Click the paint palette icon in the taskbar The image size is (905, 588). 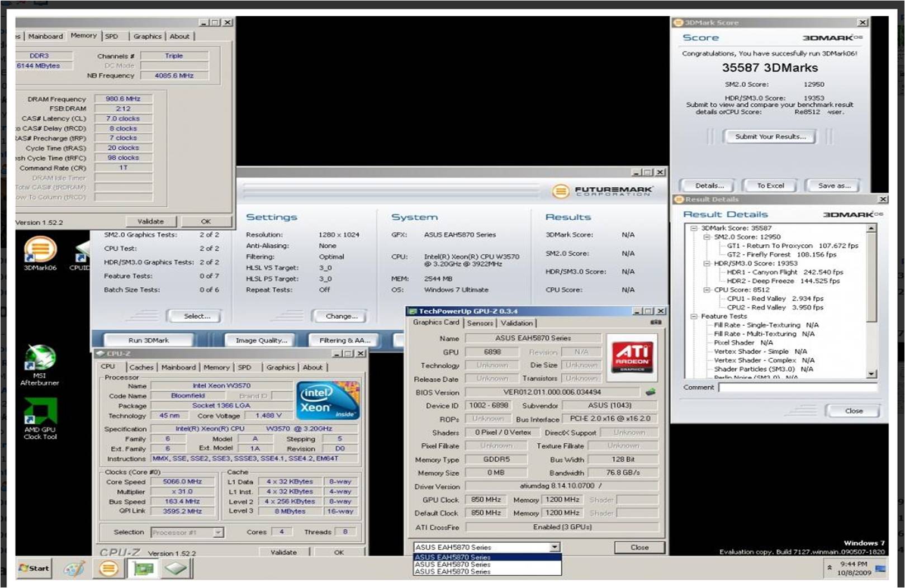click(x=74, y=569)
